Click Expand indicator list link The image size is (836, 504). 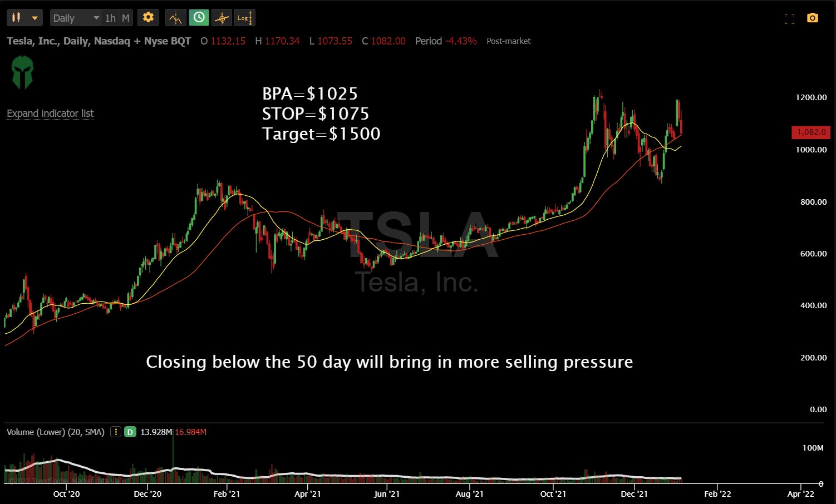tap(50, 113)
